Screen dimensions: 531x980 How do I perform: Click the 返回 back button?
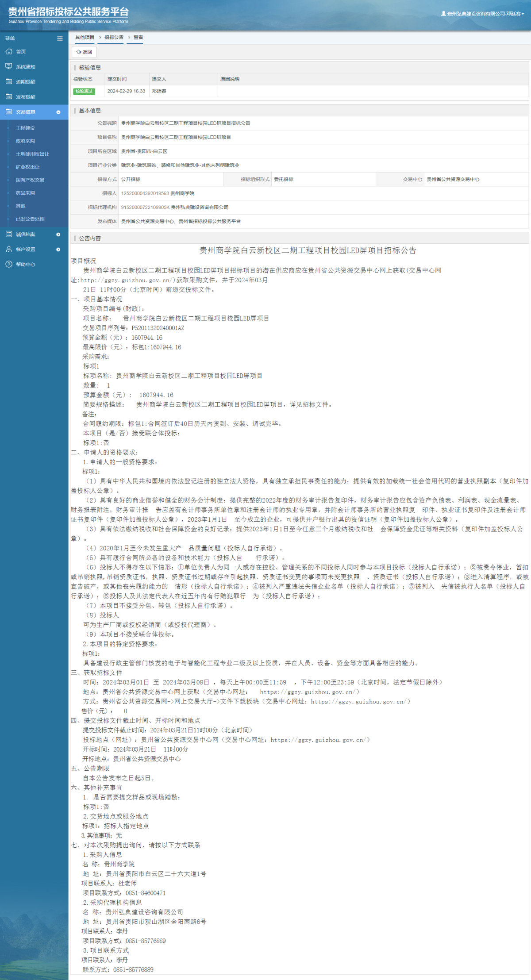coord(84,52)
